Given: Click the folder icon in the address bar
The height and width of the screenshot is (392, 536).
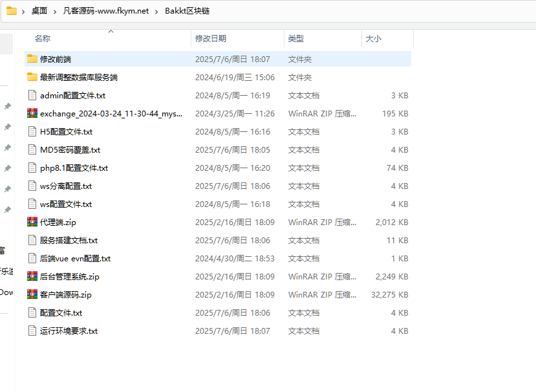Looking at the screenshot, I should (x=11, y=10).
